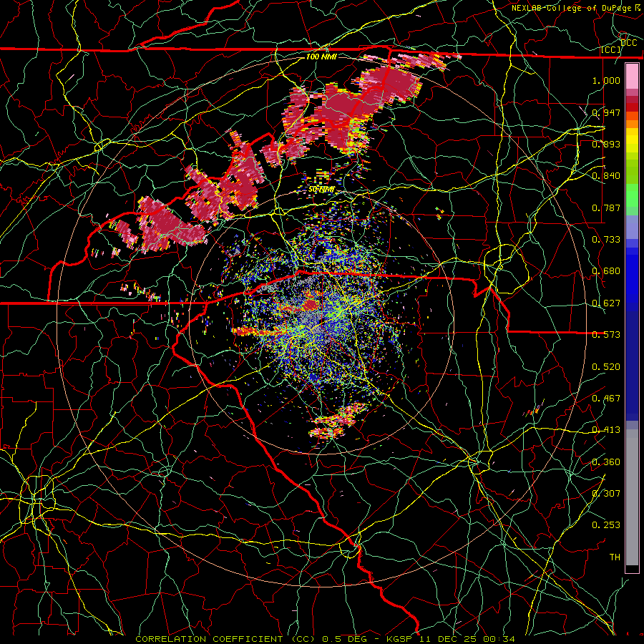Select the 0.733 scale value
Image resolution: width=644 pixels, height=644 pixels.
(606, 240)
